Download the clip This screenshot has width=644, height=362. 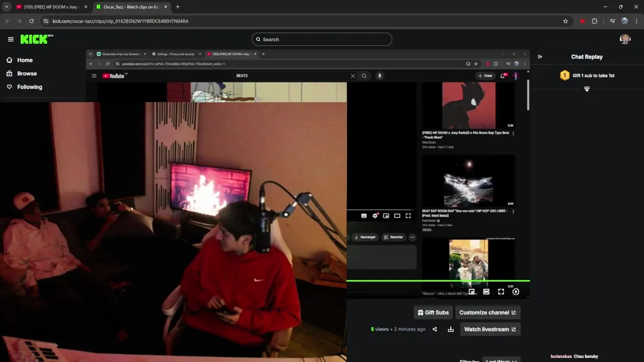pos(451,329)
